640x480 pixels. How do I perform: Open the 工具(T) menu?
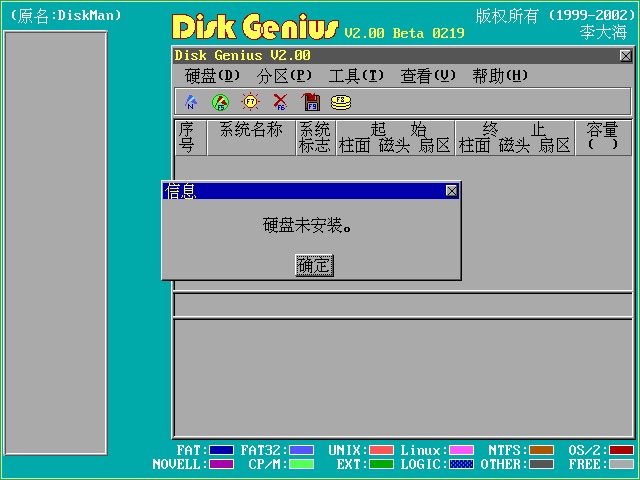click(x=356, y=76)
